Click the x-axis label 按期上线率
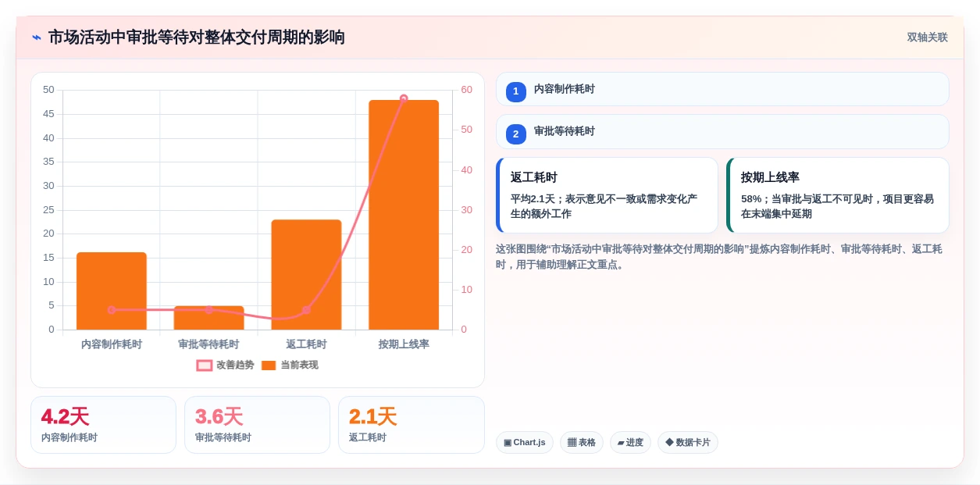 [x=404, y=344]
